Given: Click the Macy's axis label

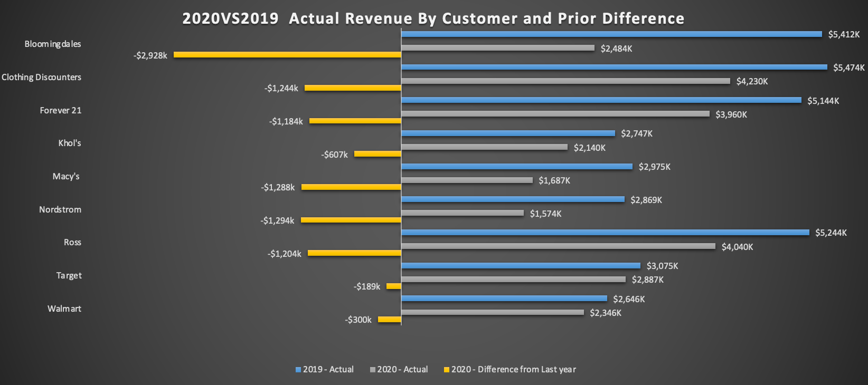Looking at the screenshot, I should [x=66, y=176].
